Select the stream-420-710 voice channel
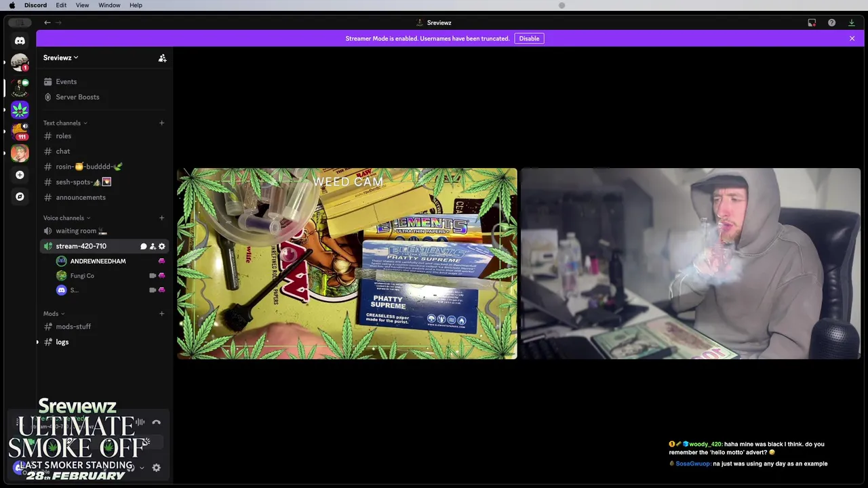 pyautogui.click(x=81, y=246)
